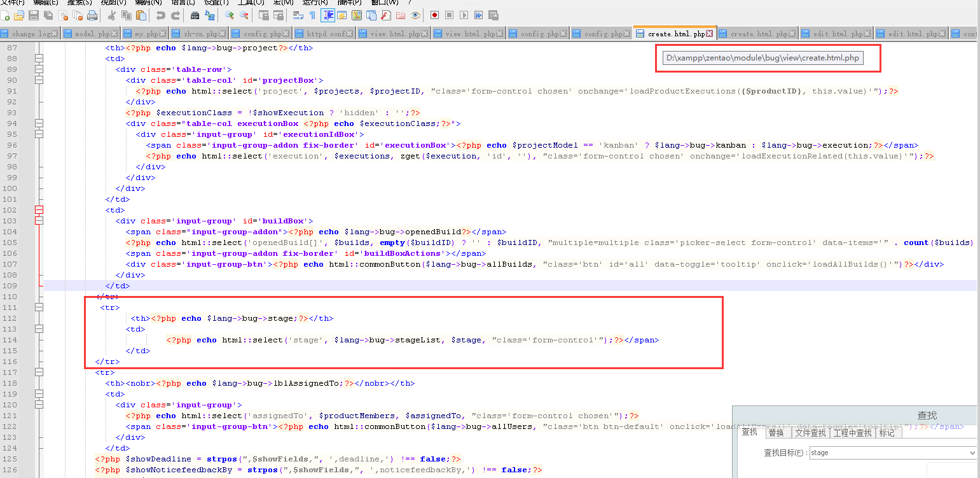Toggle the show all characters pilcrow icon
The image size is (980, 478).
coord(312,15)
